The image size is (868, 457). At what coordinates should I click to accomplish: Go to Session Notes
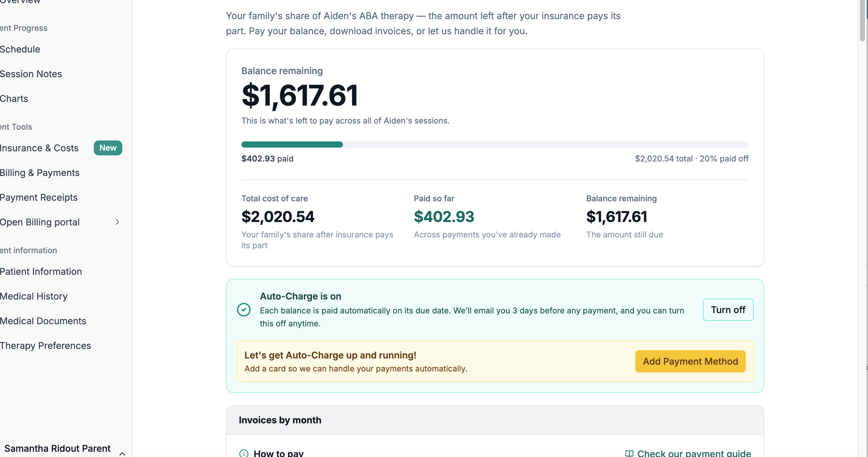(x=31, y=74)
